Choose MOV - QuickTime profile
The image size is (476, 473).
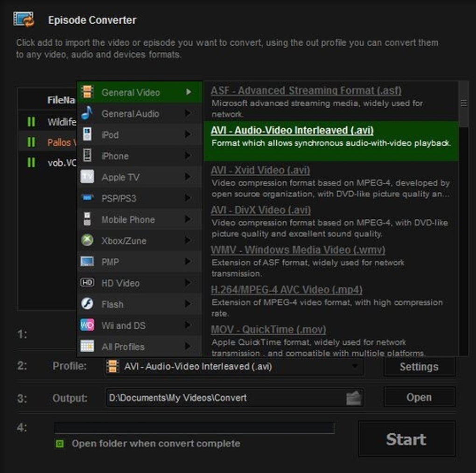(331, 339)
